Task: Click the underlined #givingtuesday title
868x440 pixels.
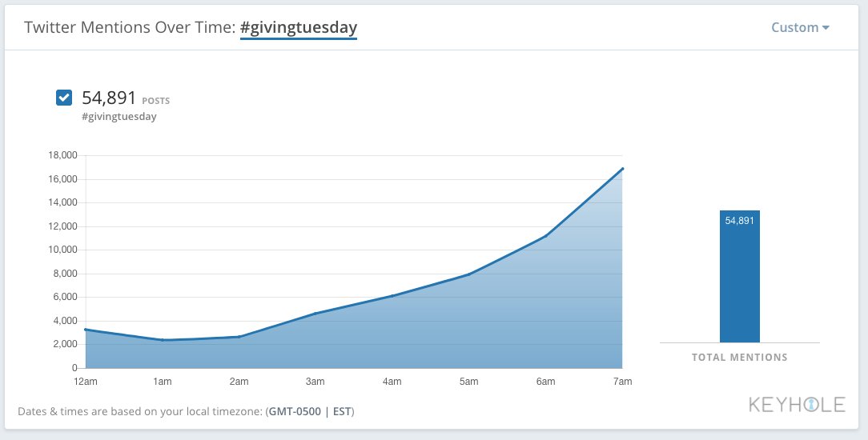Action: 299,28
